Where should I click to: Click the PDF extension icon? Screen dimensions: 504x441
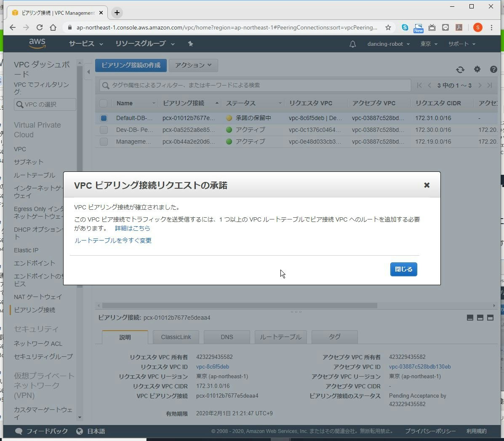459,28
